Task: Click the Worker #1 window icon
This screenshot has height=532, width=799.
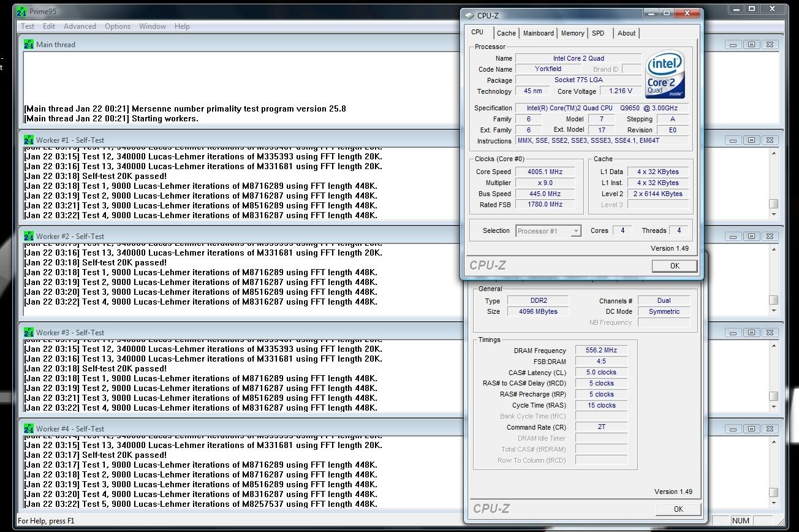Action: 29,140
